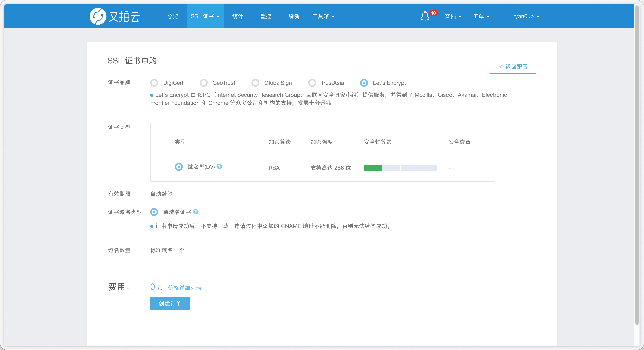
Task: Select the 单域名证书 radio option
Action: point(154,212)
